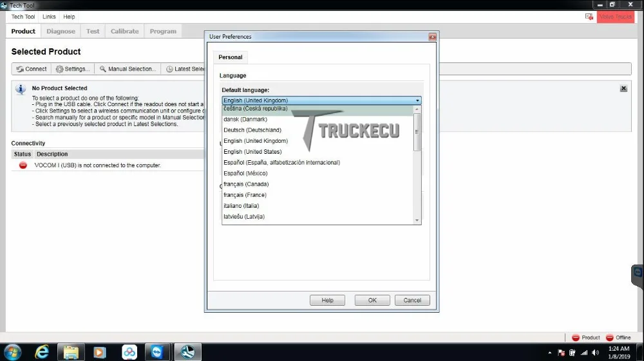Image resolution: width=644 pixels, height=361 pixels.
Task: Click the info icon beside No Product Selected
Action: tap(21, 89)
